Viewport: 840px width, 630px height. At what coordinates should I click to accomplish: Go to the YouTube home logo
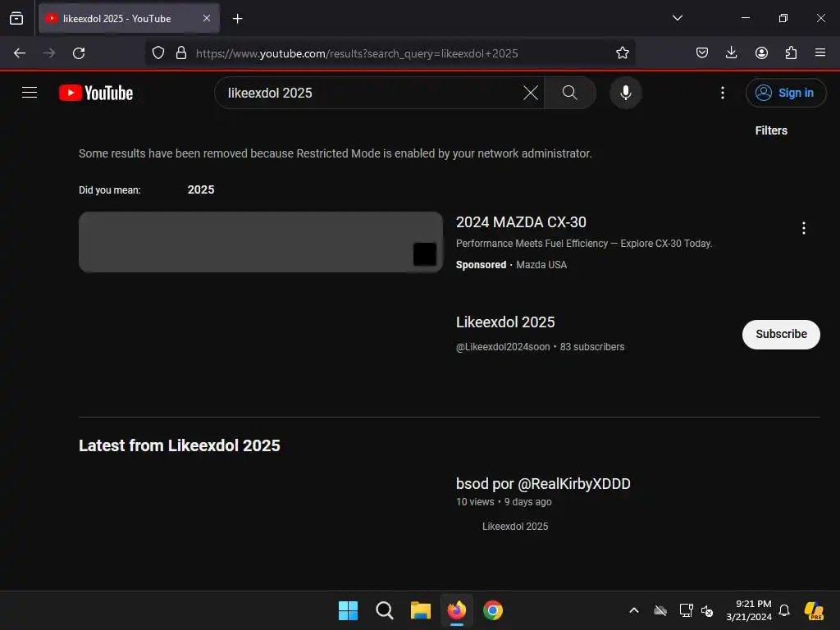96,93
